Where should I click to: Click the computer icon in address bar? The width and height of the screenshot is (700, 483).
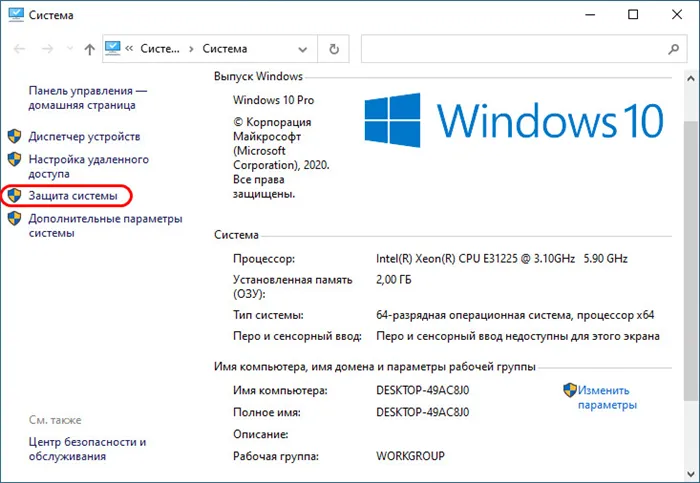113,48
